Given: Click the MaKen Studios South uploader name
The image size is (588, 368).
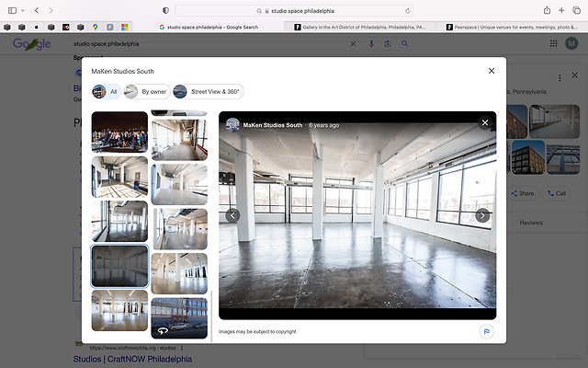Looking at the screenshot, I should [273, 124].
